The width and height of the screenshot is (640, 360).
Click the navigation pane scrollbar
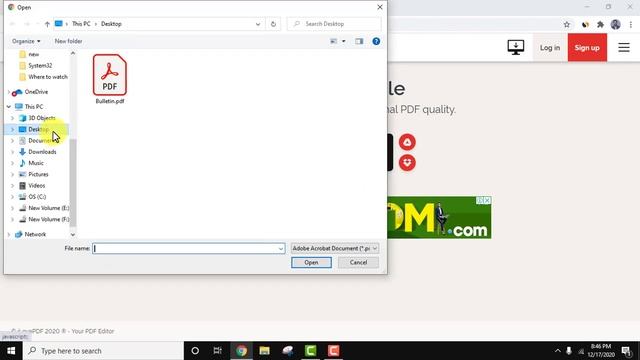[x=73, y=183]
